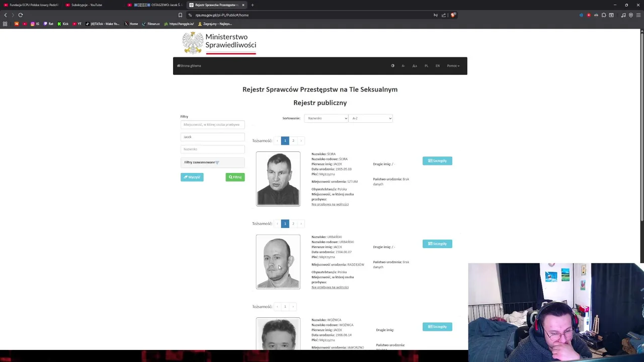This screenshot has height=362, width=644.
Task: Switch page language to EN
Action: pyautogui.click(x=438, y=66)
